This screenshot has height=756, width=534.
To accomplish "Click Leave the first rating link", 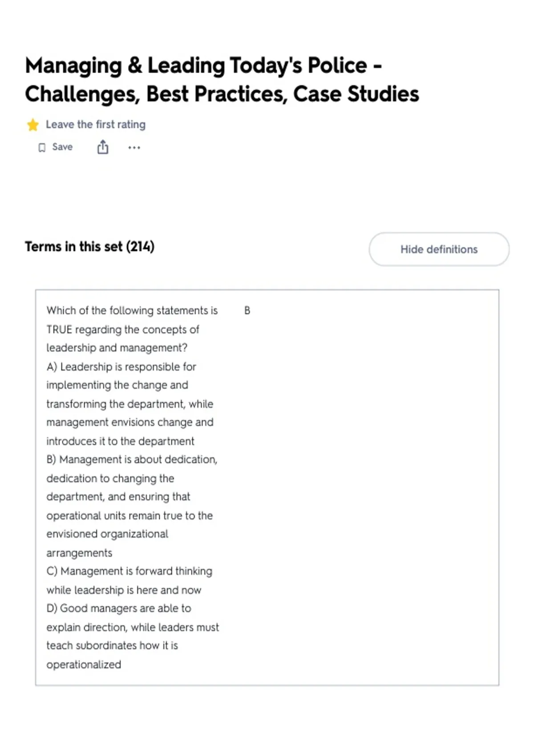I will click(96, 125).
